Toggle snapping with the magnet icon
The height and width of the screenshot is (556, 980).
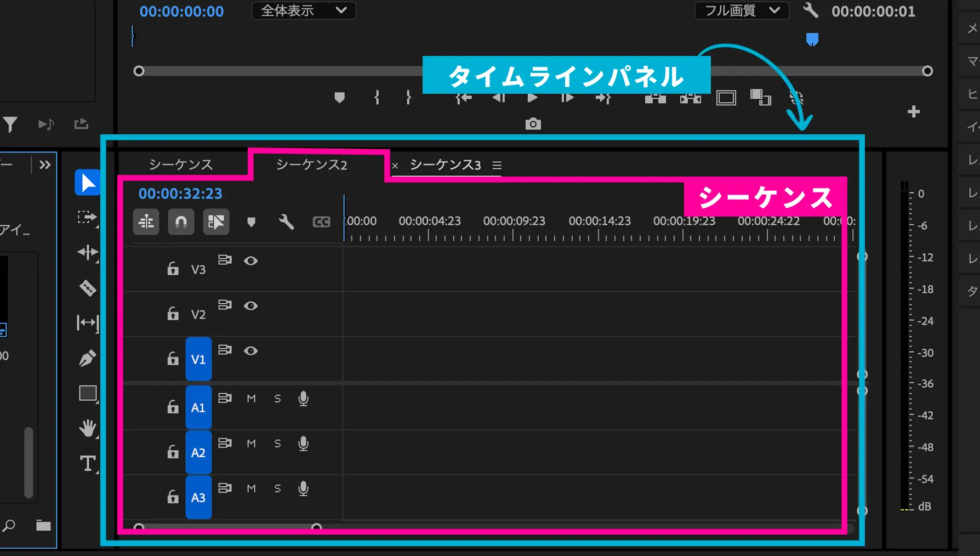181,222
